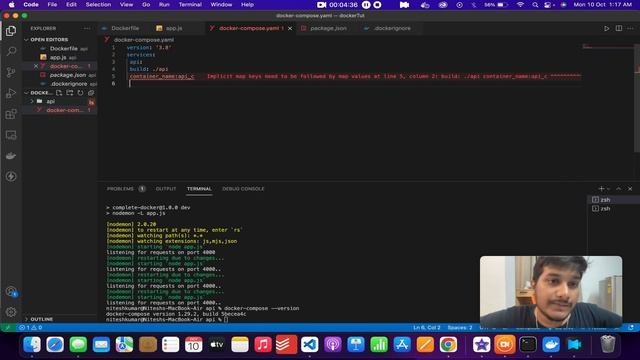Open the Explorer more actions ellipsis
The width and height of the screenshot is (640, 360).
(87, 28)
